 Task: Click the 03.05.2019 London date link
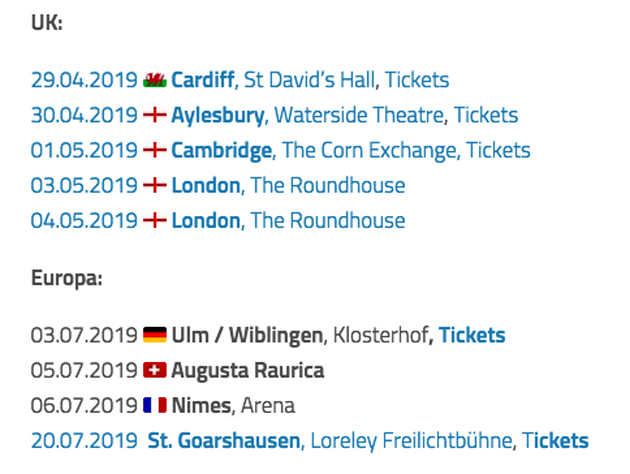(84, 186)
